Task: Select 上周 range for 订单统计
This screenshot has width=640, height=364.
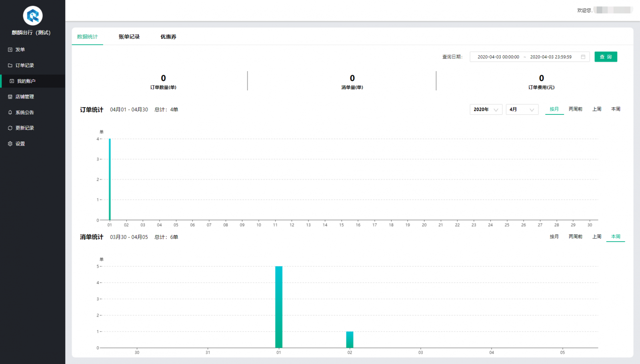Action: (596, 109)
